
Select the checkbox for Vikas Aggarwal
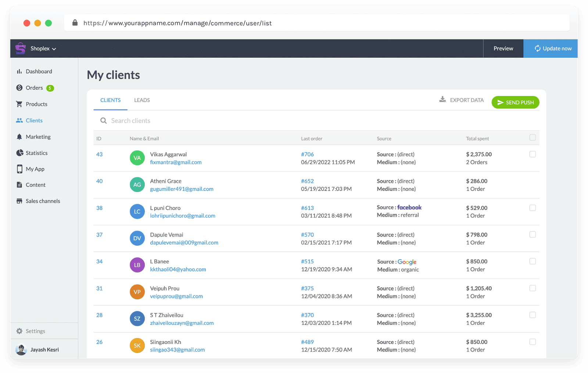point(533,154)
